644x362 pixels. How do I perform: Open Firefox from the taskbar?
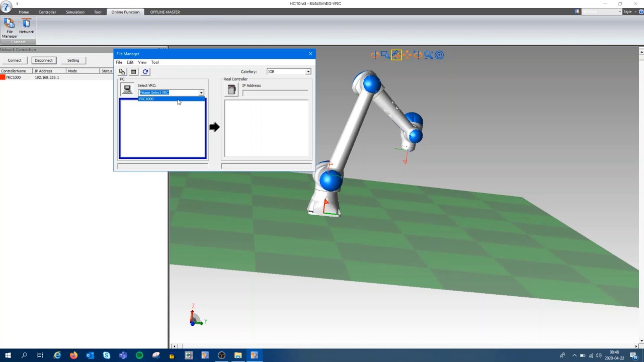coord(73,355)
